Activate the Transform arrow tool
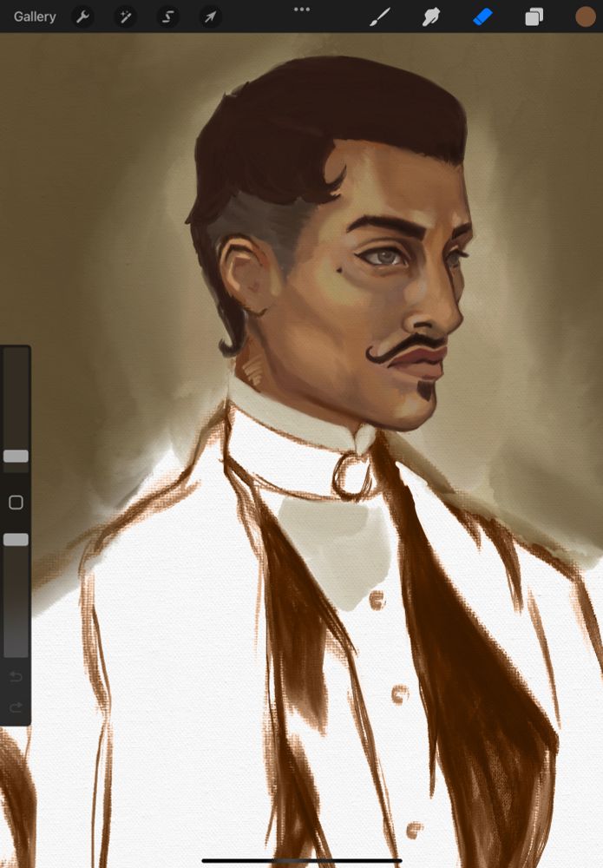This screenshot has width=603, height=868. click(x=210, y=16)
